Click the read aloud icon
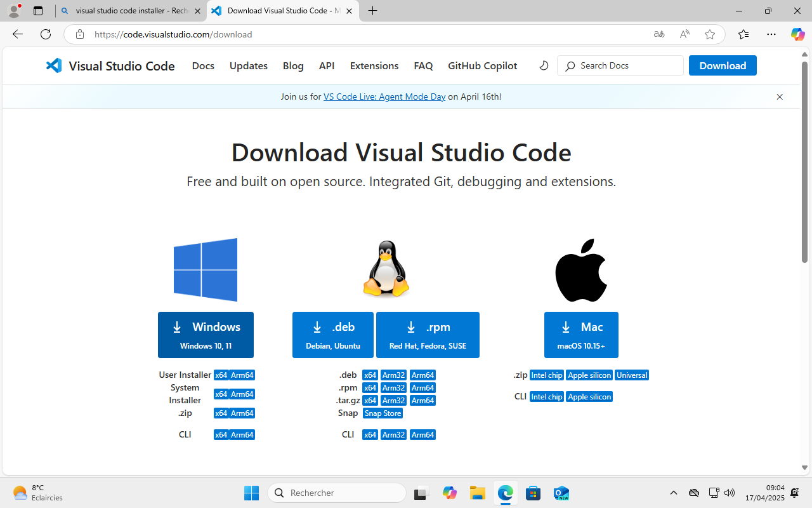Image resolution: width=812 pixels, height=508 pixels. (x=684, y=34)
